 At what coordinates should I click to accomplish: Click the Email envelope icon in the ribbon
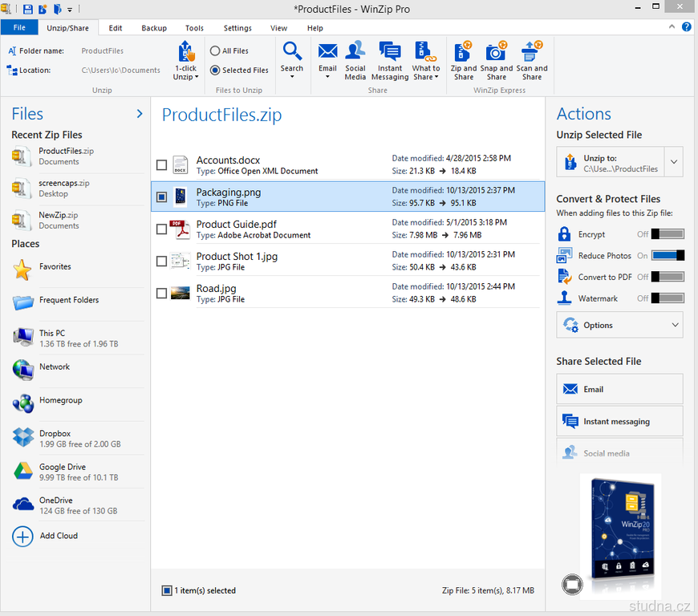(x=327, y=51)
